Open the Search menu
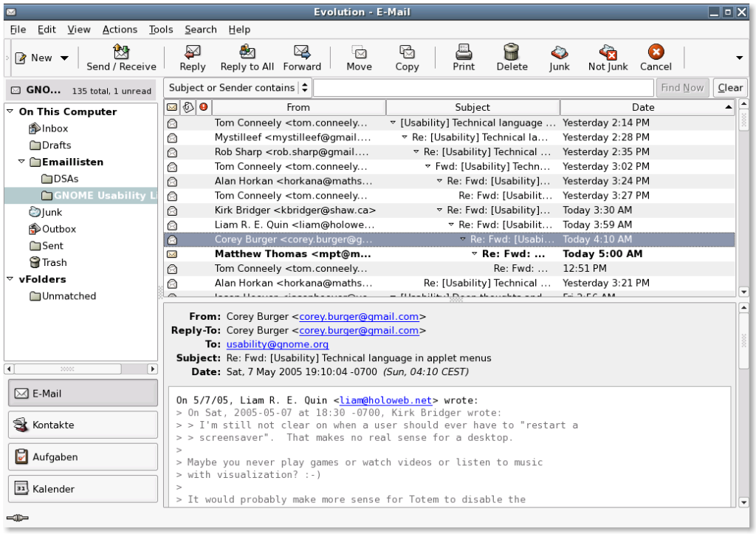Image resolution: width=756 pixels, height=534 pixels. (x=200, y=30)
